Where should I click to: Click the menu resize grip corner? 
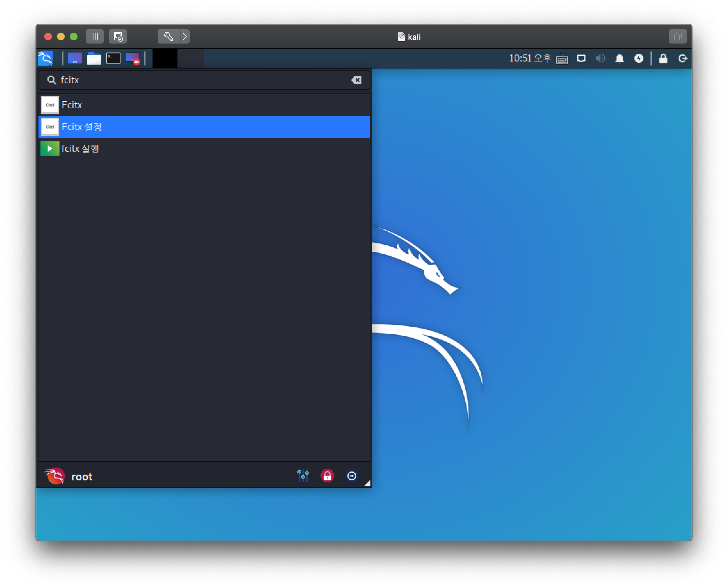coord(368,484)
